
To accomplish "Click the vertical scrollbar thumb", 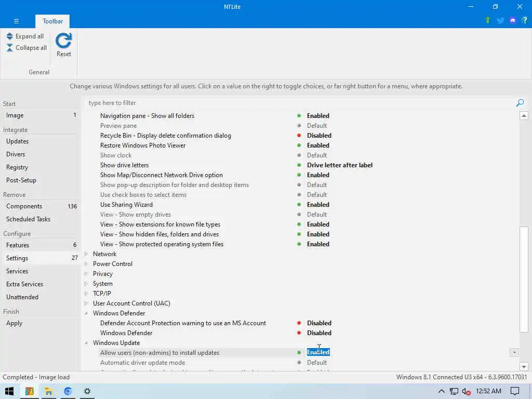I will (x=524, y=280).
